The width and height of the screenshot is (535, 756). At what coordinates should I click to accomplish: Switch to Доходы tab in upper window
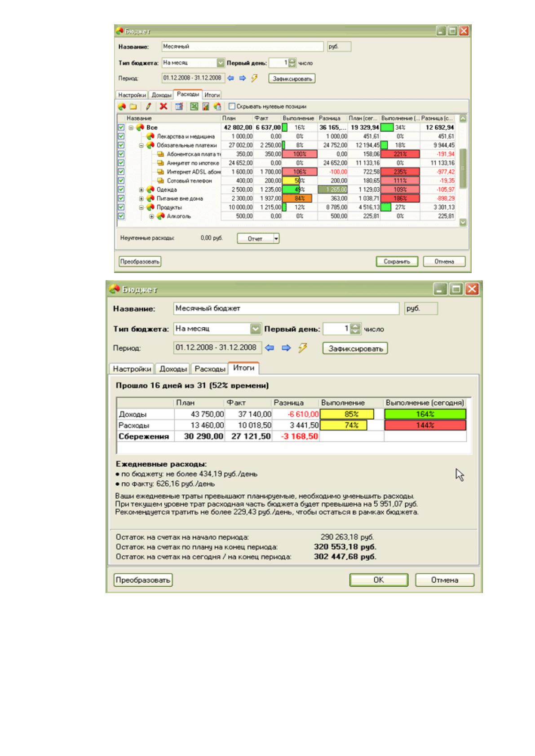161,95
